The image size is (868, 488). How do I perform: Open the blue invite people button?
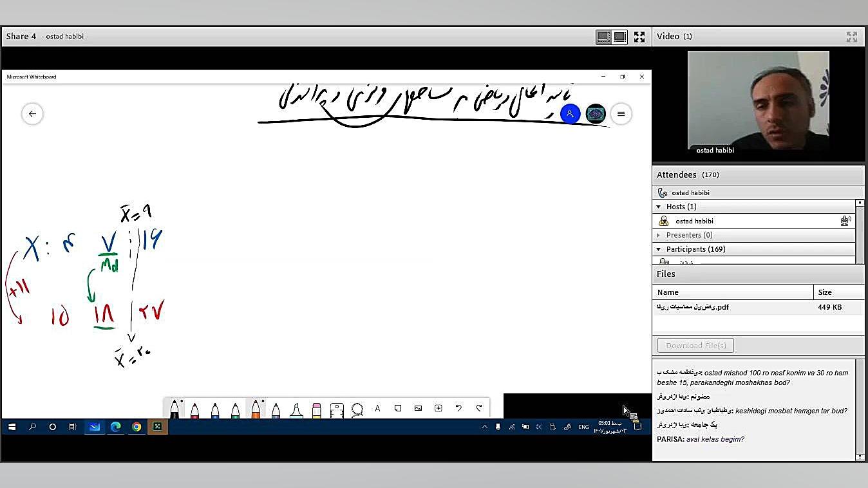pos(570,114)
